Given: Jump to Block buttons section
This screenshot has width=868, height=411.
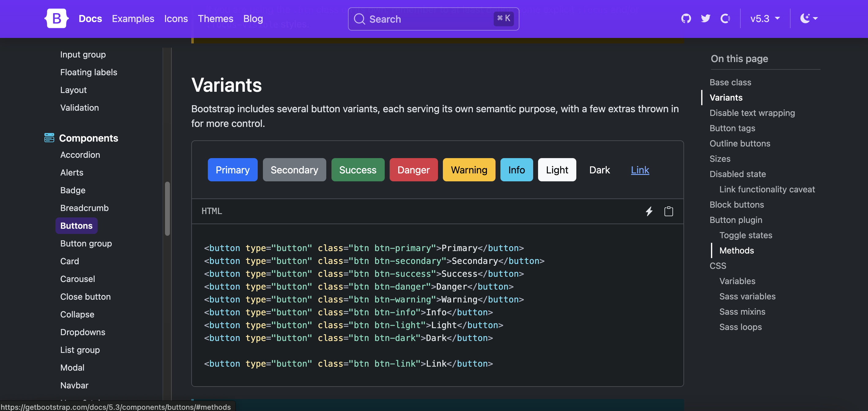Looking at the screenshot, I should 737,204.
